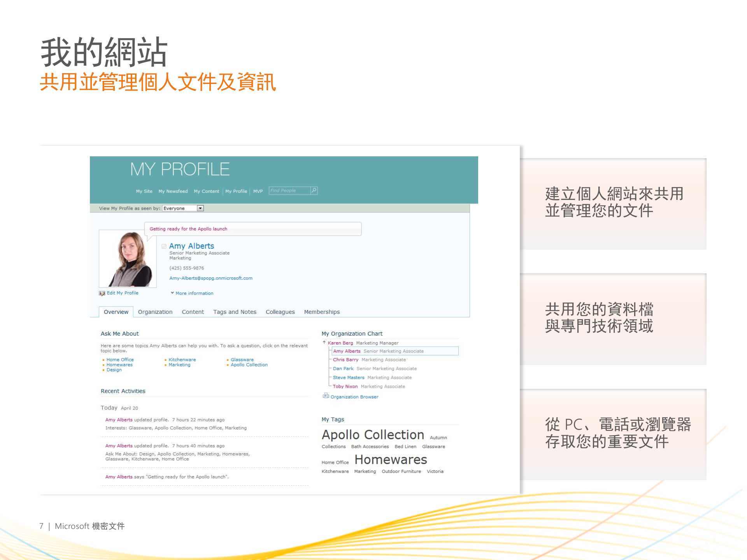Switch to the Organization tab

point(155,311)
